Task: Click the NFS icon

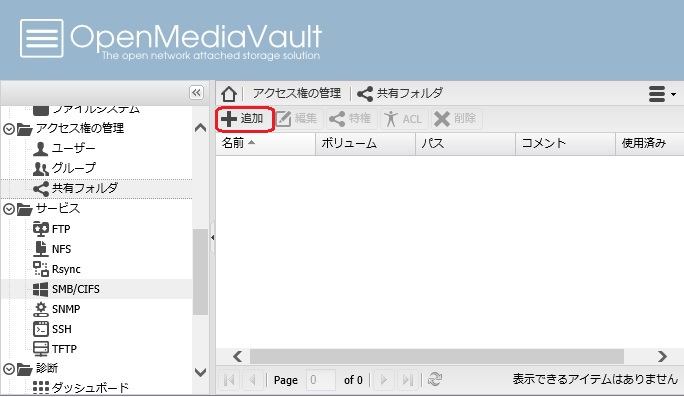Action: 41,249
